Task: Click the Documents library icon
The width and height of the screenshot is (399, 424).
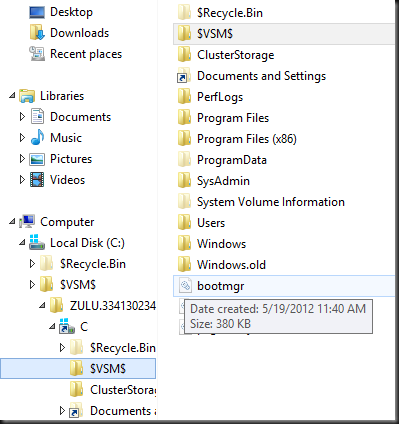Action: coord(37,117)
